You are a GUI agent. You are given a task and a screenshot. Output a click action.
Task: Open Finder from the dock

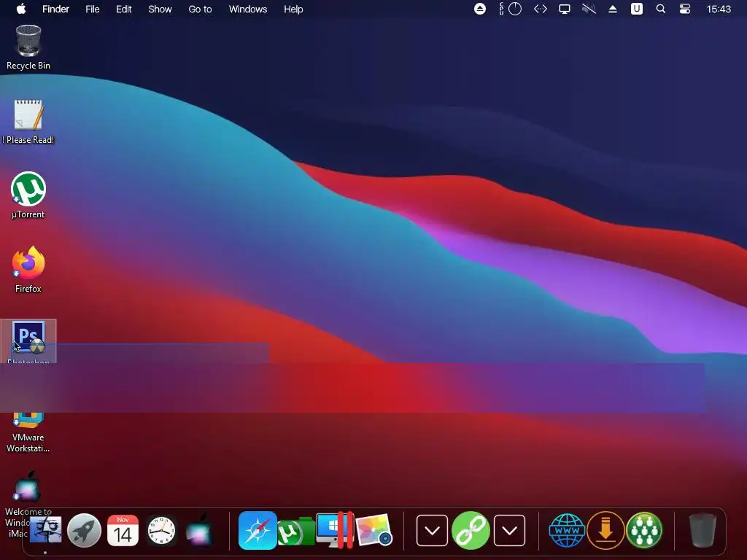point(46,530)
